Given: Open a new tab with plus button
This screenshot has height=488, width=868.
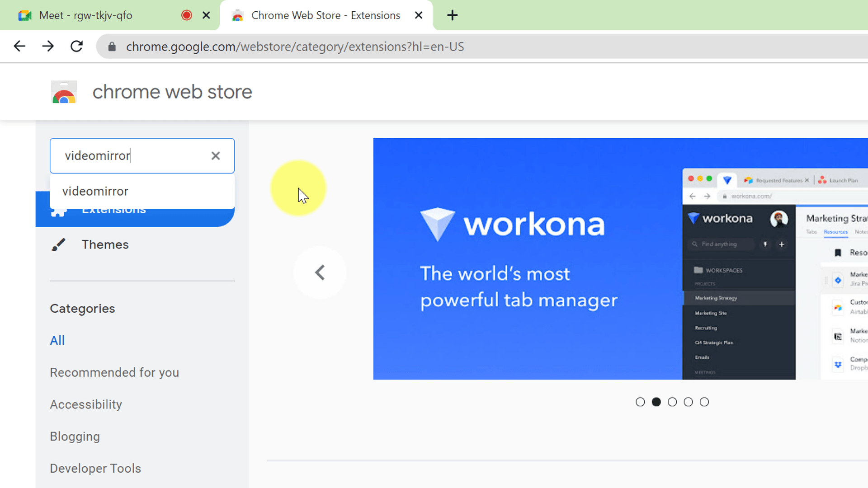Looking at the screenshot, I should tap(452, 15).
